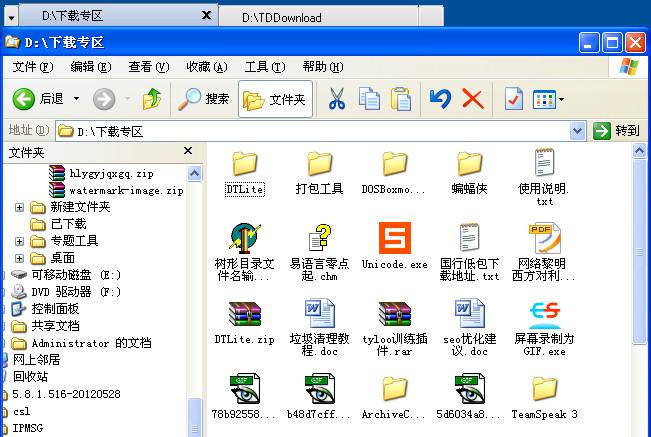The height and width of the screenshot is (437, 651).
Task: Click the Copy toolbar icon
Action: (369, 99)
